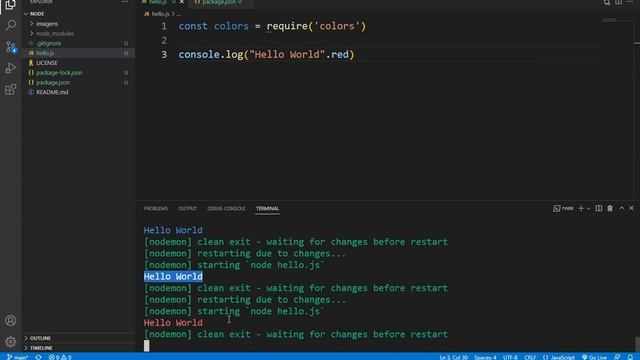The height and width of the screenshot is (360, 640).
Task: Open package-lock.json in explorer
Action: click(x=59, y=73)
